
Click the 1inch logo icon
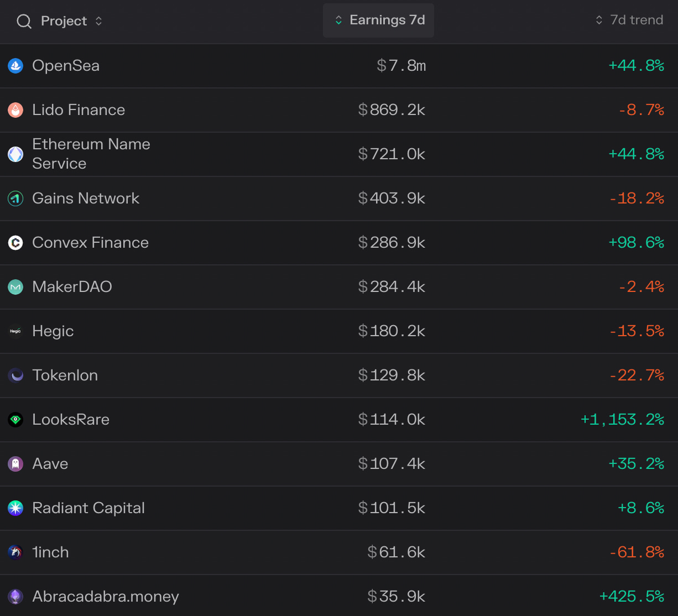(15, 552)
